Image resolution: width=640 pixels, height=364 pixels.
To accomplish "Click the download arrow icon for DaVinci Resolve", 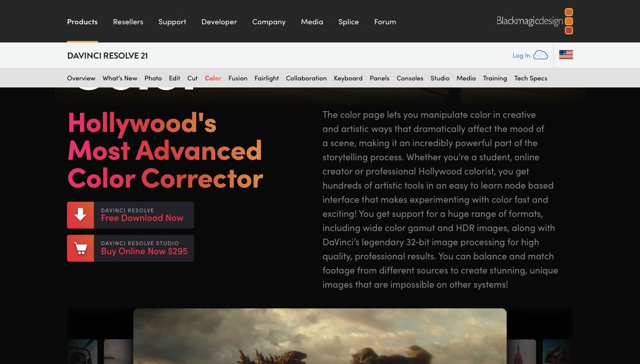I will pyautogui.click(x=80, y=215).
